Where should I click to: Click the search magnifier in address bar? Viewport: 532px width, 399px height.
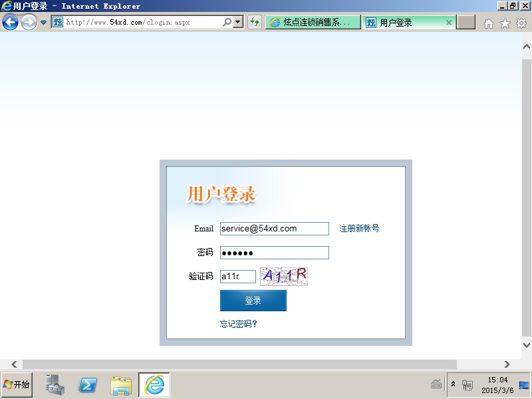tap(227, 23)
